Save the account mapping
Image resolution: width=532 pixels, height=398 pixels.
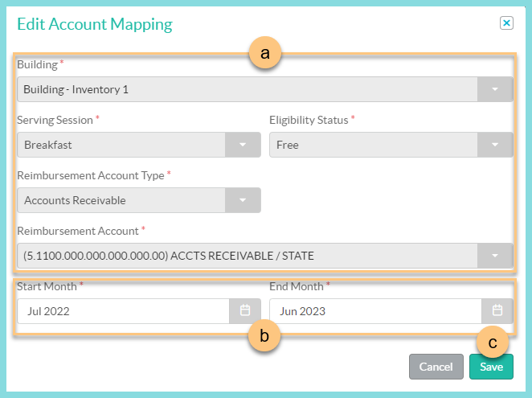point(491,367)
